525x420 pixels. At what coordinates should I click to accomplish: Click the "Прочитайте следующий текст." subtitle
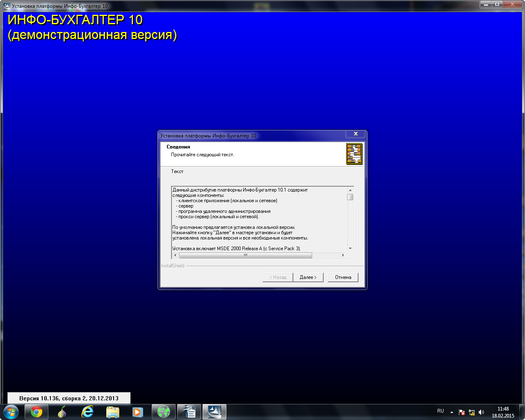[x=203, y=155]
